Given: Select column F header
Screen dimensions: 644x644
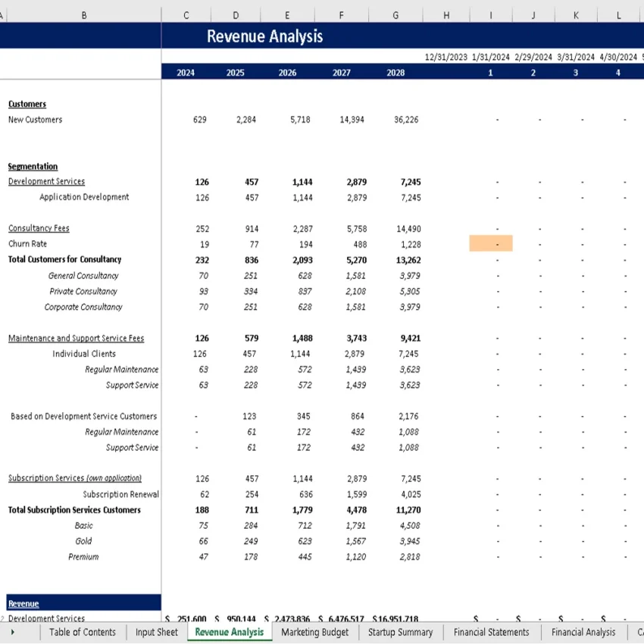Looking at the screenshot, I should point(341,15).
